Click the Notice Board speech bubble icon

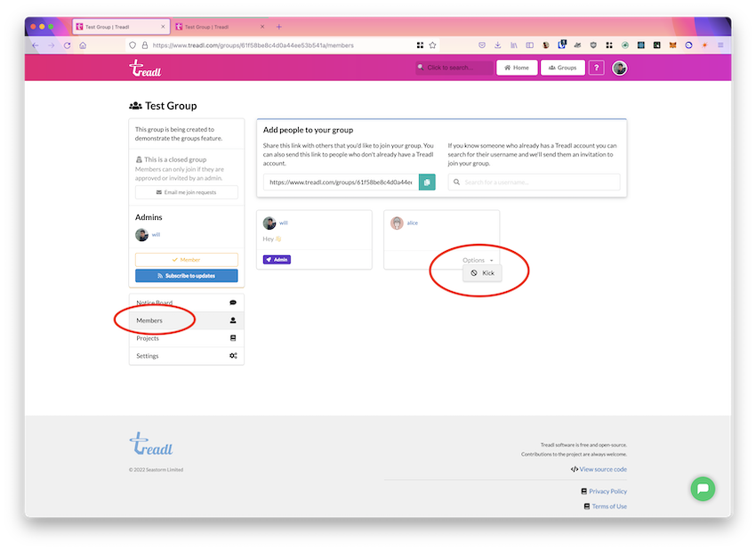233,303
